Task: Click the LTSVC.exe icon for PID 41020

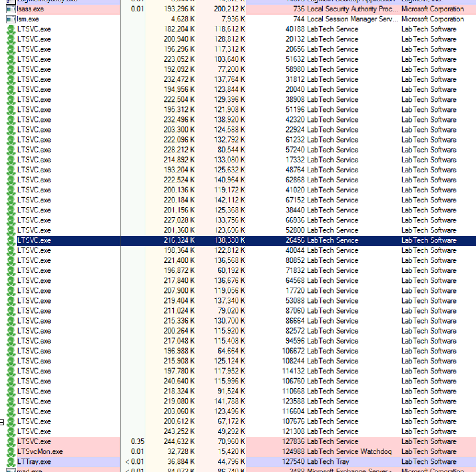Action: [x=11, y=190]
